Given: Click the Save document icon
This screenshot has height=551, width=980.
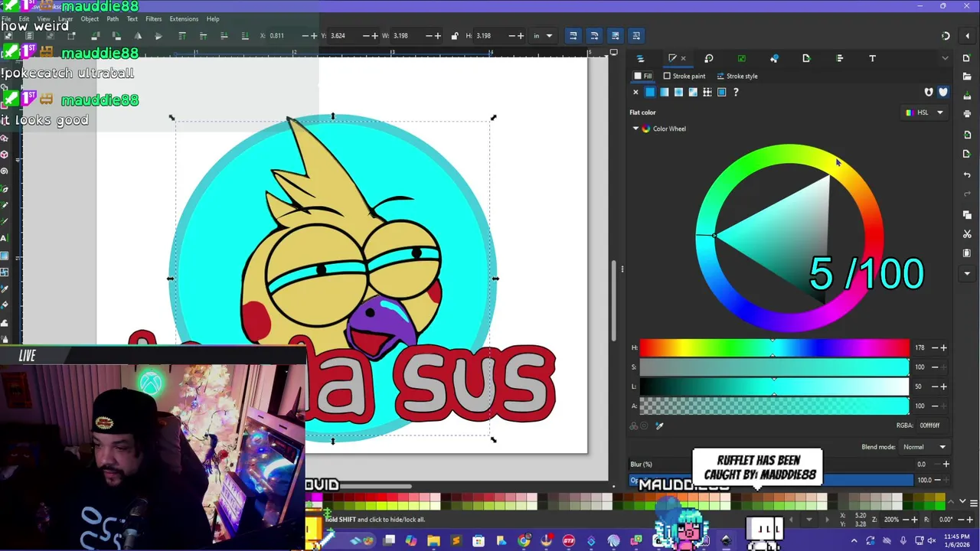Looking at the screenshot, I should [968, 94].
